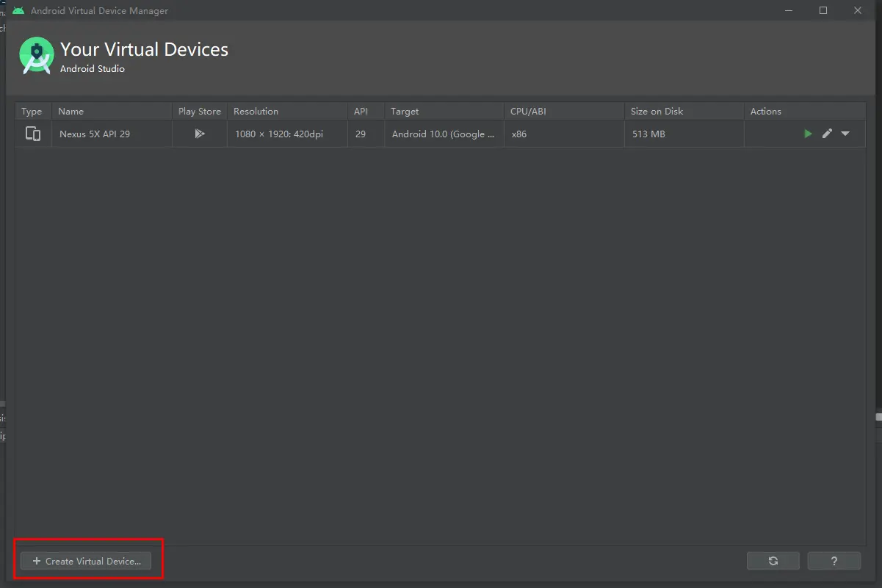Refresh the virtual device list

click(773, 561)
